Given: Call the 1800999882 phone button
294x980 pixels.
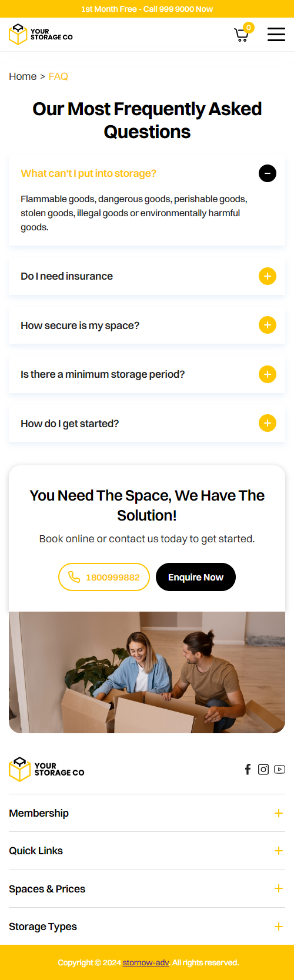Looking at the screenshot, I should click(104, 577).
